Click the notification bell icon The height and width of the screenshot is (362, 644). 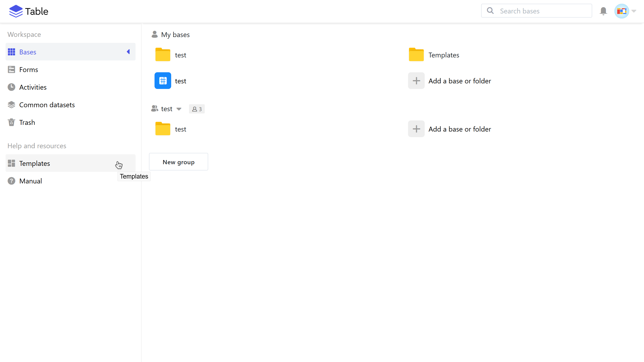click(x=603, y=11)
